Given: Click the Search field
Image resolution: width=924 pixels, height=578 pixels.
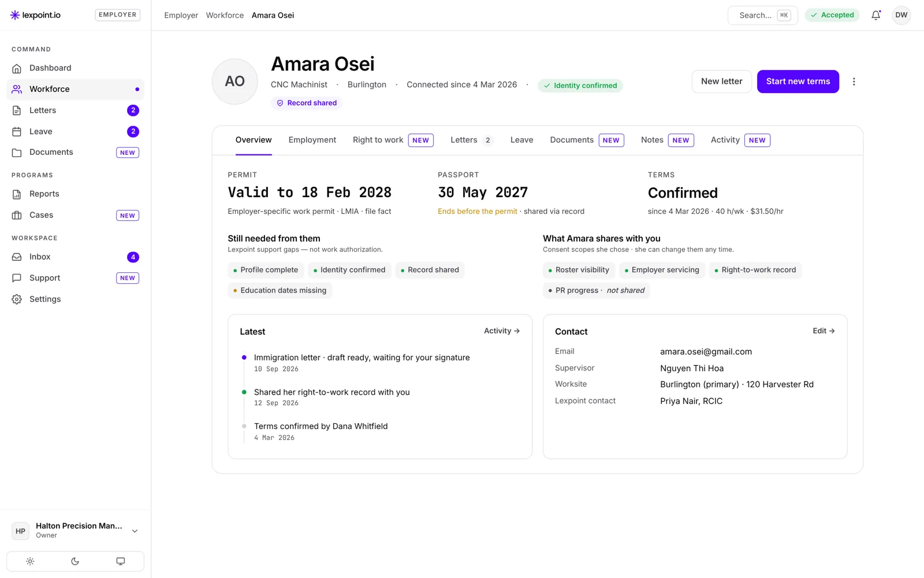Looking at the screenshot, I should (x=762, y=15).
